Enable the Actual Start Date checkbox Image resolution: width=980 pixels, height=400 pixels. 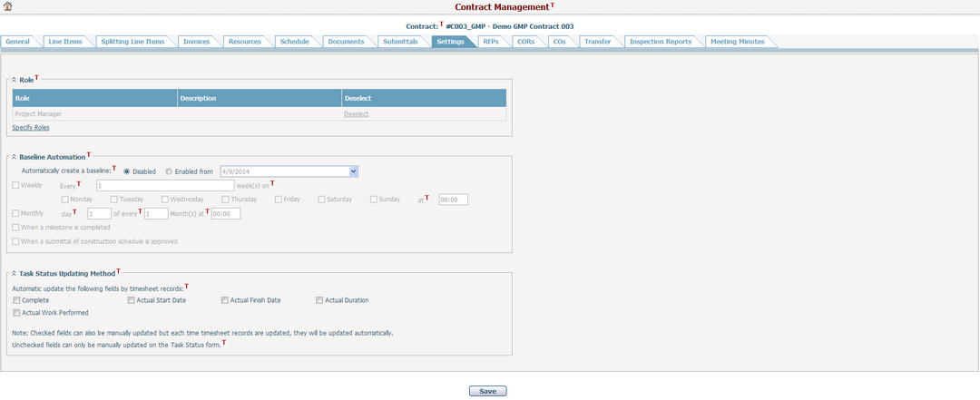pyautogui.click(x=131, y=300)
